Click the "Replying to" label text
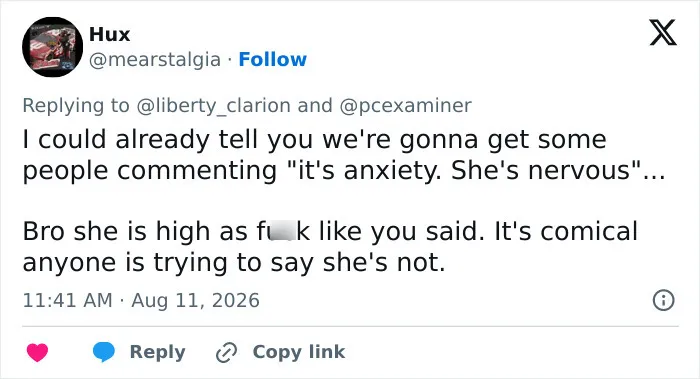Image resolution: width=700 pixels, height=379 pixels. [x=76, y=106]
